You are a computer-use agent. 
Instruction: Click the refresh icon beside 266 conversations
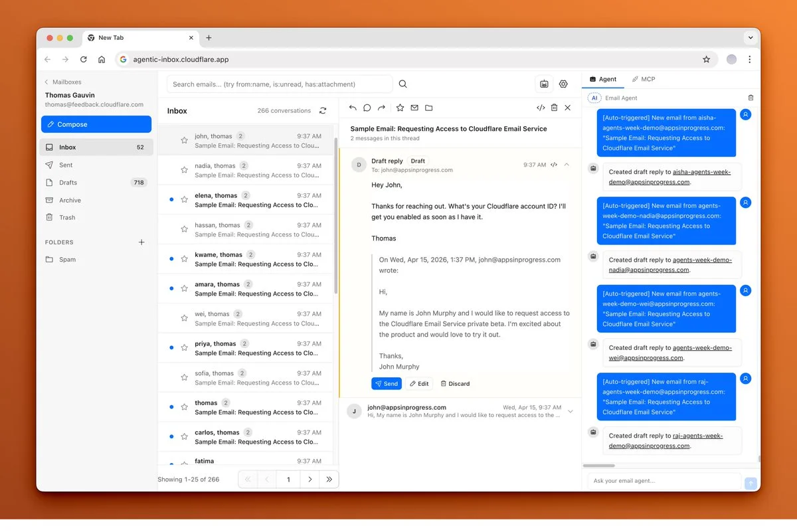tap(323, 111)
